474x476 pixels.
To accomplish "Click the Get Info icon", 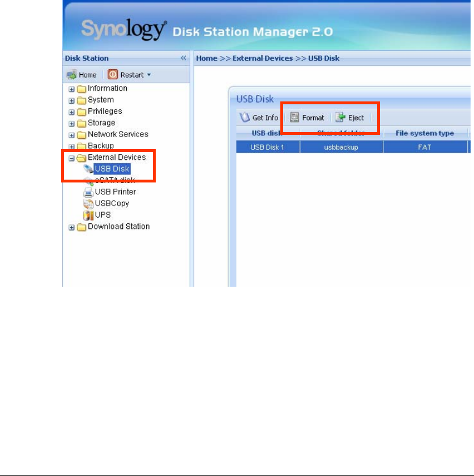I will (245, 117).
